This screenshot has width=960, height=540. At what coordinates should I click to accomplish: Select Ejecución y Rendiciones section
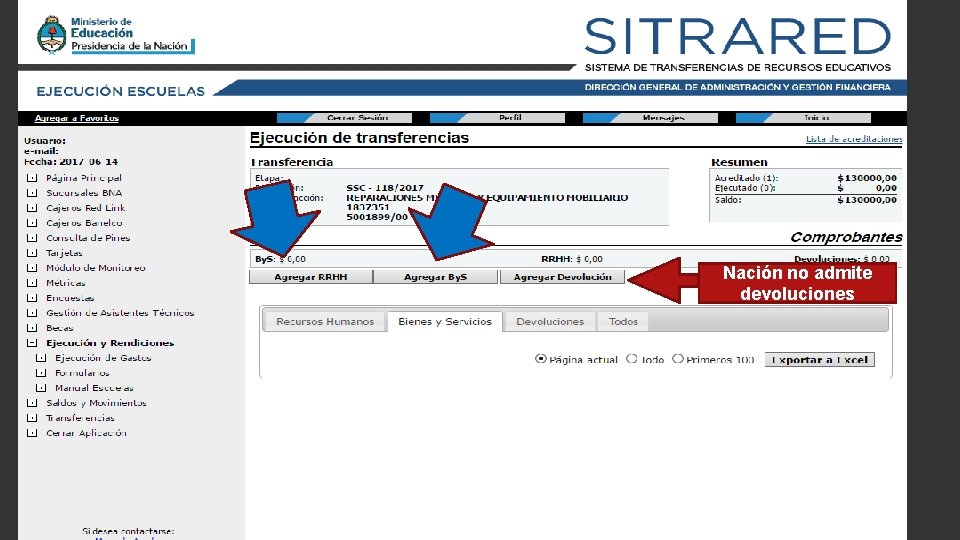[110, 343]
